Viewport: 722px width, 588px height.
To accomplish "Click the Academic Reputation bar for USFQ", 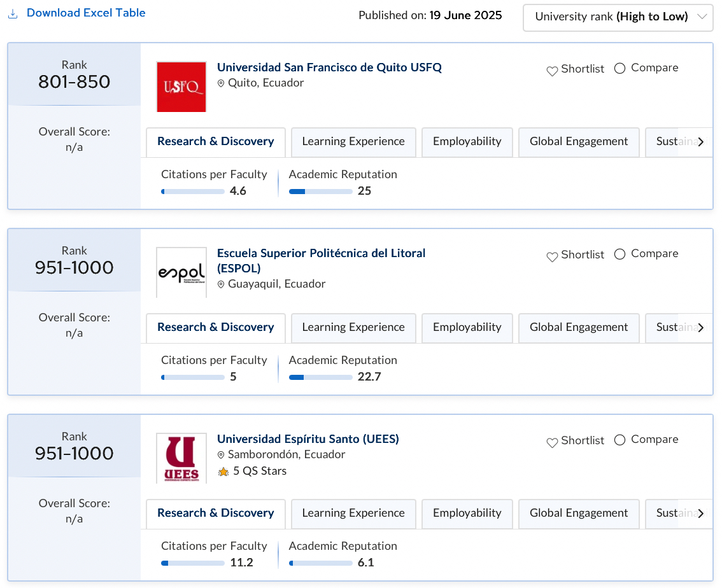I will pyautogui.click(x=320, y=191).
